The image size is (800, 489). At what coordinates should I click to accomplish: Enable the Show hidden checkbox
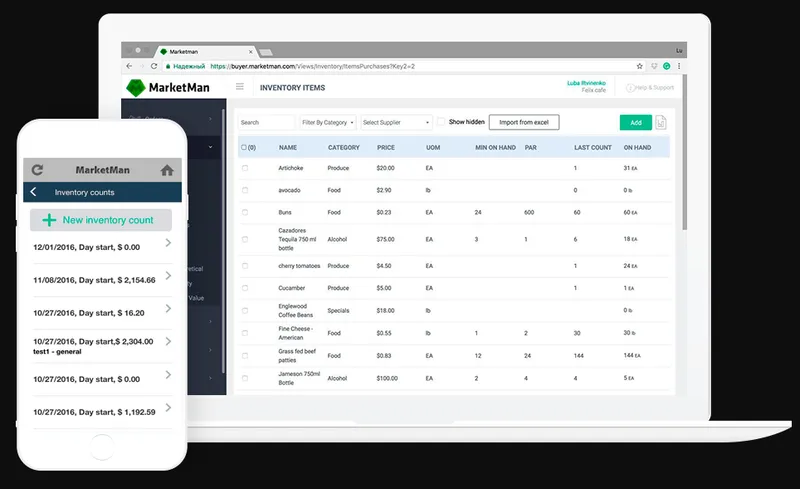(x=441, y=121)
